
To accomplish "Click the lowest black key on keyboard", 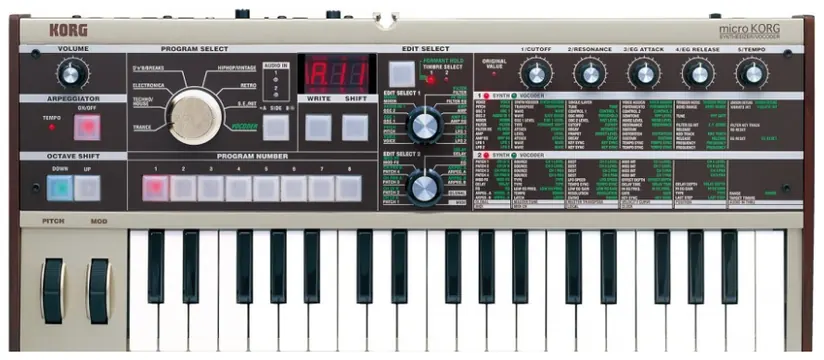I will [156, 266].
